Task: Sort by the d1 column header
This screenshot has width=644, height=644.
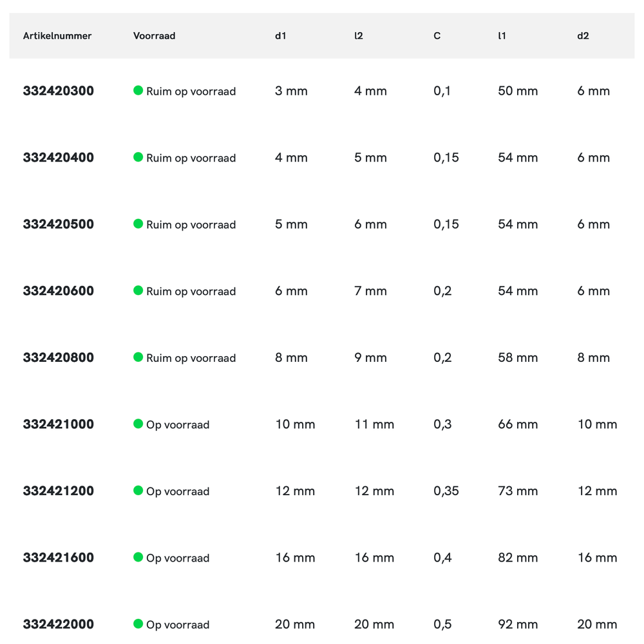Action: coord(280,36)
